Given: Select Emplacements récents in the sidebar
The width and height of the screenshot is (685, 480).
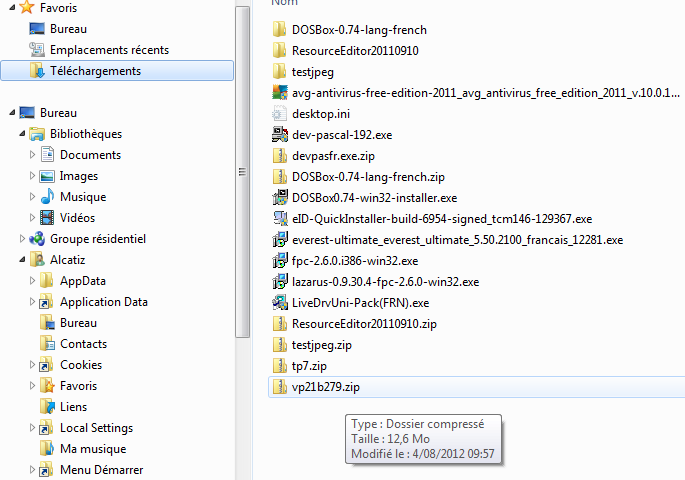Looking at the screenshot, I should pos(109,50).
